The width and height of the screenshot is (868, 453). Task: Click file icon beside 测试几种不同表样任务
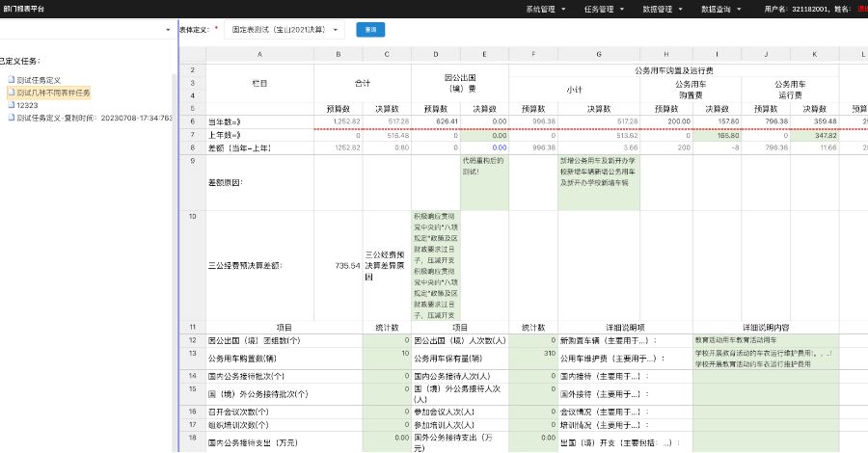coord(11,93)
